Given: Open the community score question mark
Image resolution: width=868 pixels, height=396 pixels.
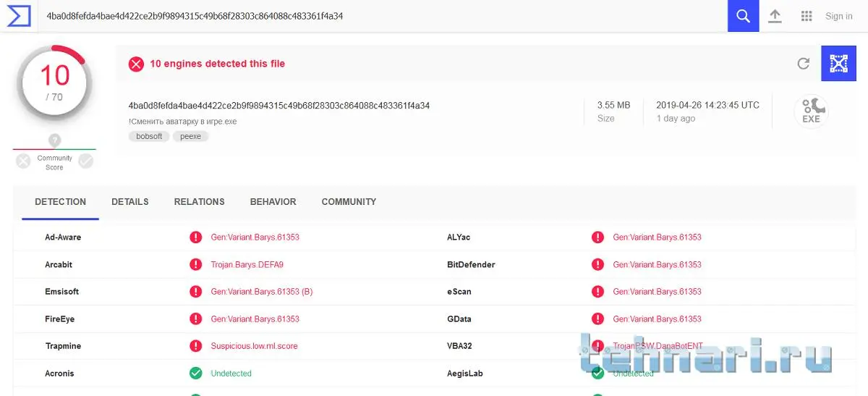Looking at the screenshot, I should tap(55, 140).
